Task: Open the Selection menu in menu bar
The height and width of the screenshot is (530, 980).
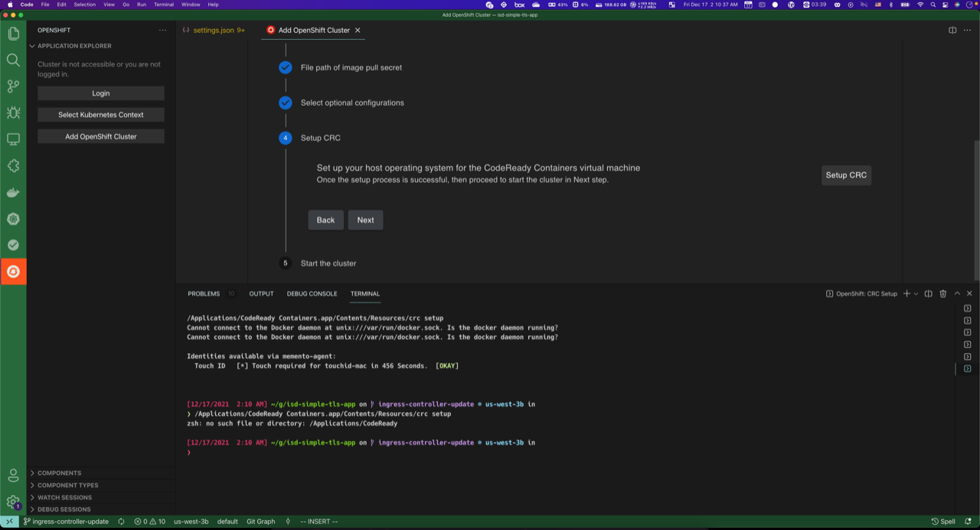Action: pos(85,5)
